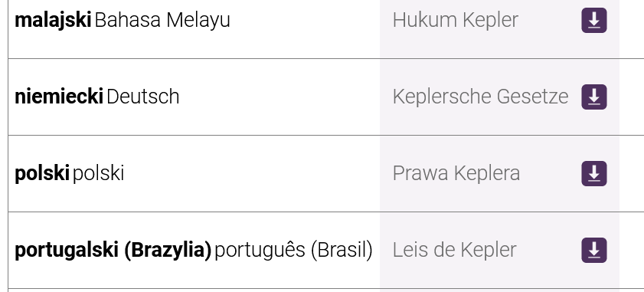Download the 'Leis de Kepler' Brazilian Portuguese version
This screenshot has height=292, width=644.
594,250
